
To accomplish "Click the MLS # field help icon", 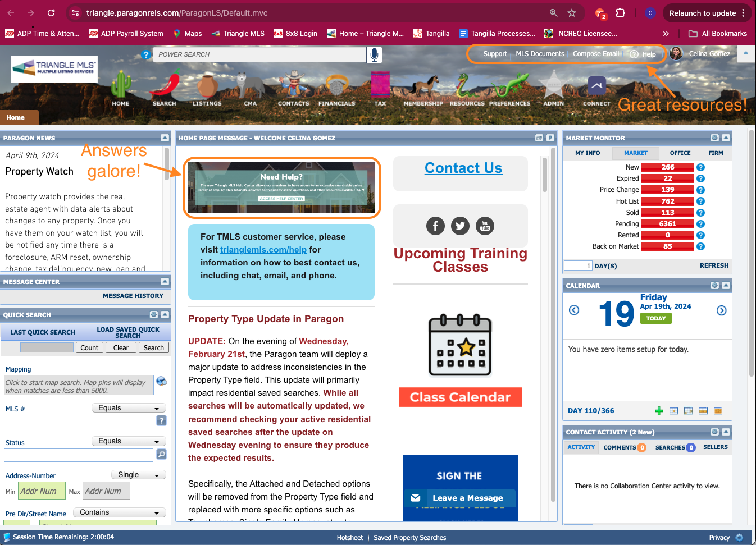I will tap(161, 420).
